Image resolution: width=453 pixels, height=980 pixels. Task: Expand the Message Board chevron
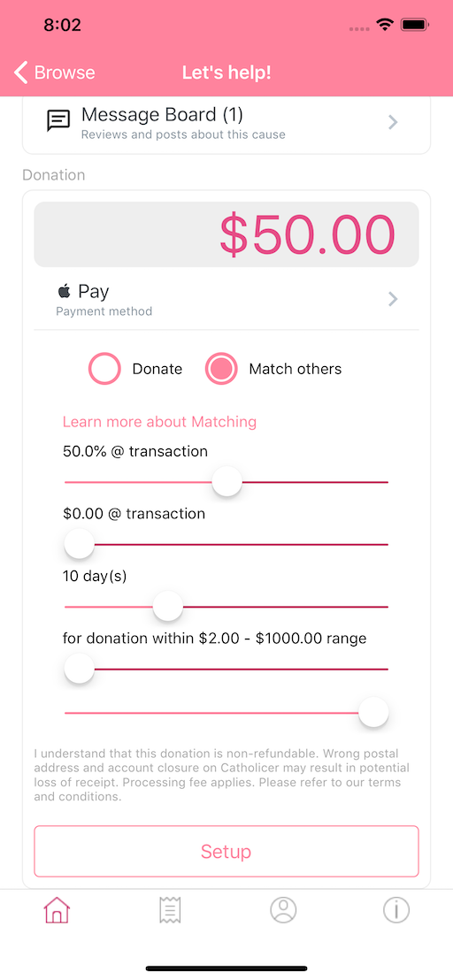[393, 122]
